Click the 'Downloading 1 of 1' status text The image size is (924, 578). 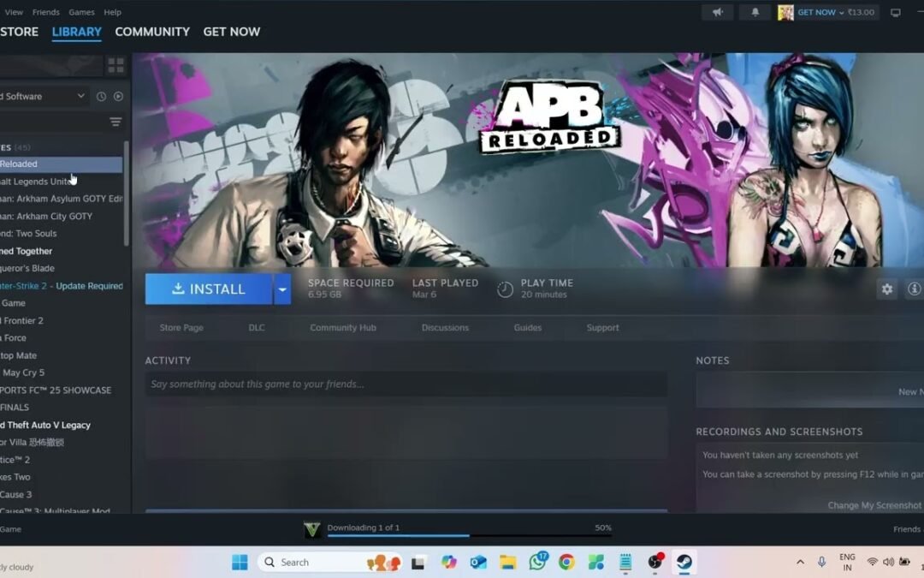[364, 527]
